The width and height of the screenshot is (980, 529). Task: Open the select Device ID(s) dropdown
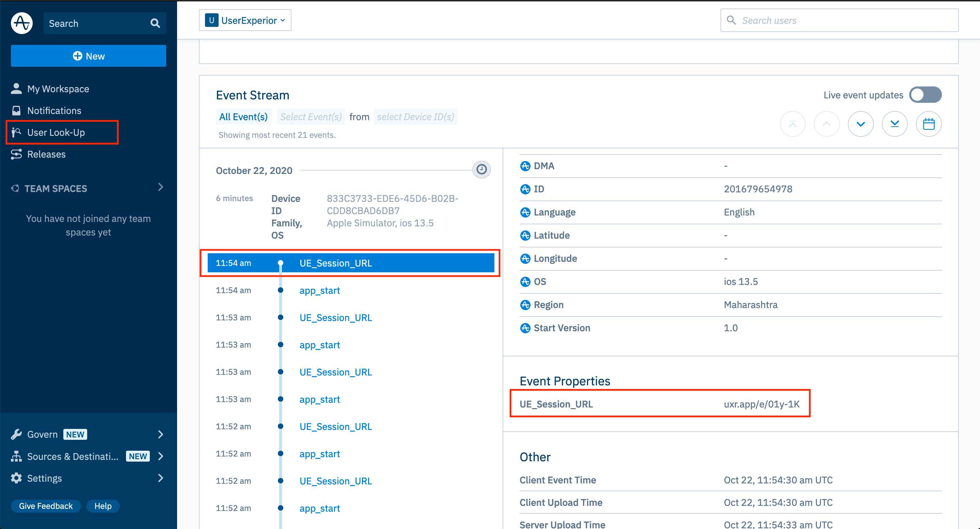coord(415,117)
